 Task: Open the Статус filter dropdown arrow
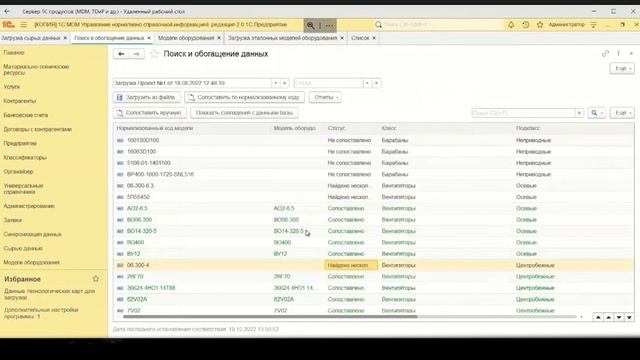coord(367,83)
